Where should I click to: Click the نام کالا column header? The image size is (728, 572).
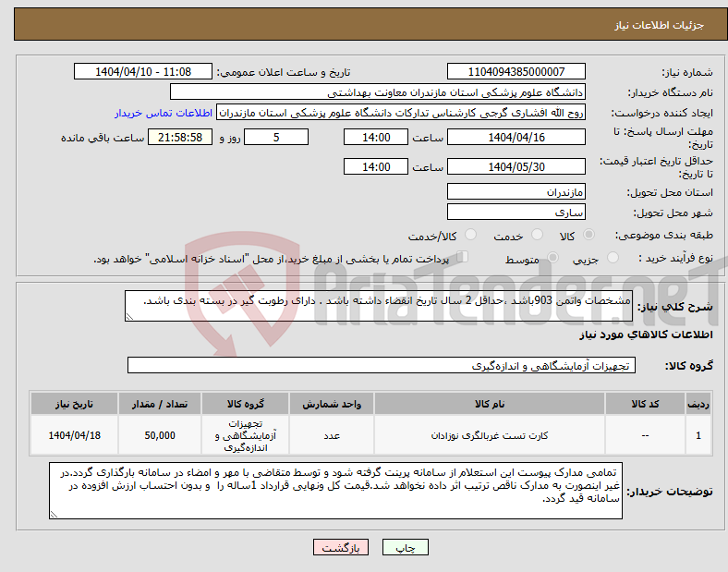click(x=490, y=404)
